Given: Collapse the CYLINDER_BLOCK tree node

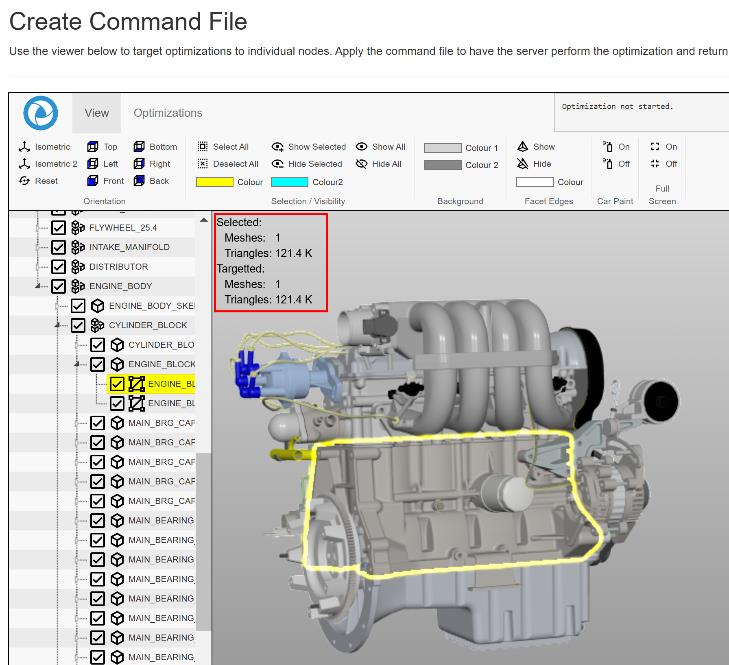Looking at the screenshot, I should pos(58,325).
